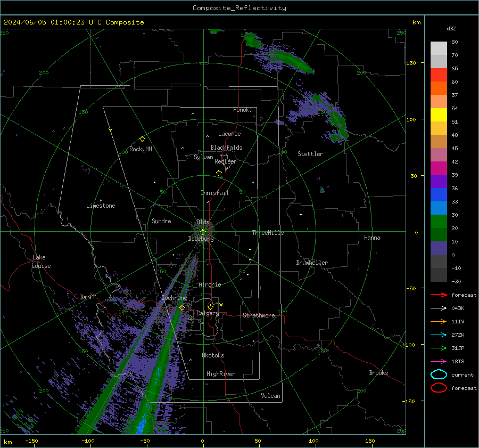The width and height of the screenshot is (479, 448).
Task: Click the white 04DK arrow in legend
Action: tap(439, 308)
